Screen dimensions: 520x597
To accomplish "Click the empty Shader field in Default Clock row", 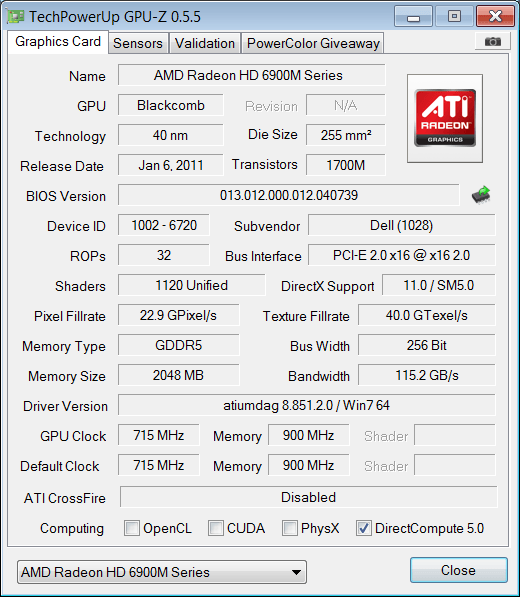I will (455, 465).
